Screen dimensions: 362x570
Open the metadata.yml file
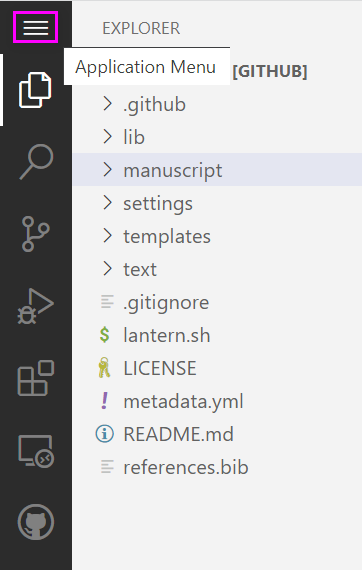(x=184, y=401)
